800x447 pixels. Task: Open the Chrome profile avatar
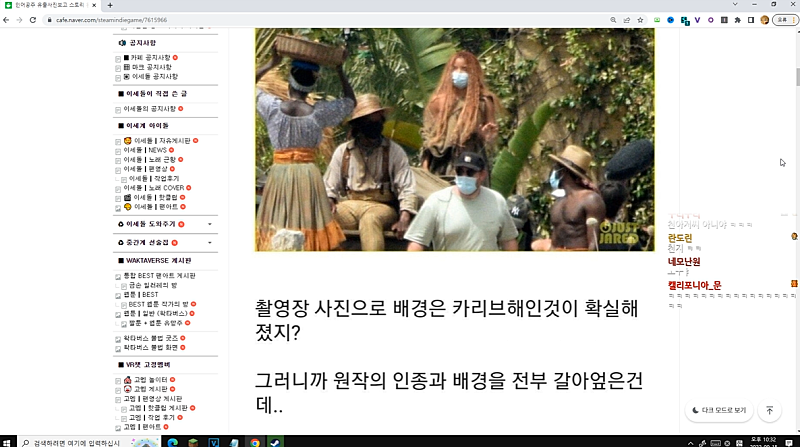tap(764, 20)
